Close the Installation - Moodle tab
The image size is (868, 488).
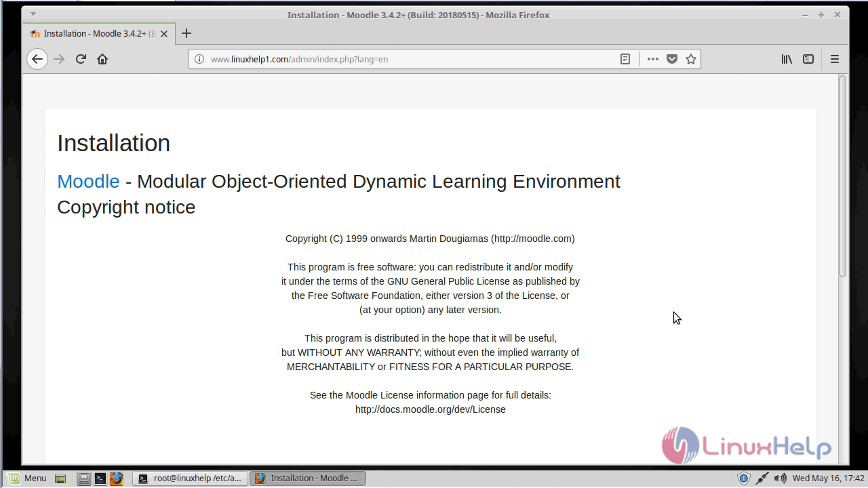pos(164,33)
